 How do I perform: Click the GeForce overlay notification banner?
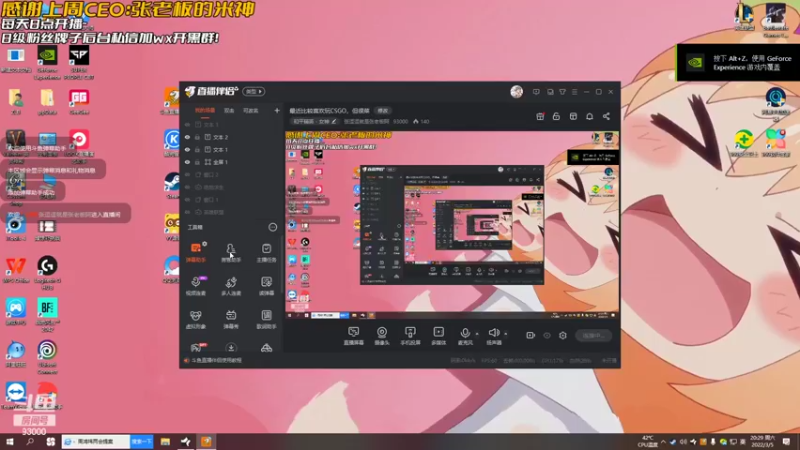pos(738,63)
